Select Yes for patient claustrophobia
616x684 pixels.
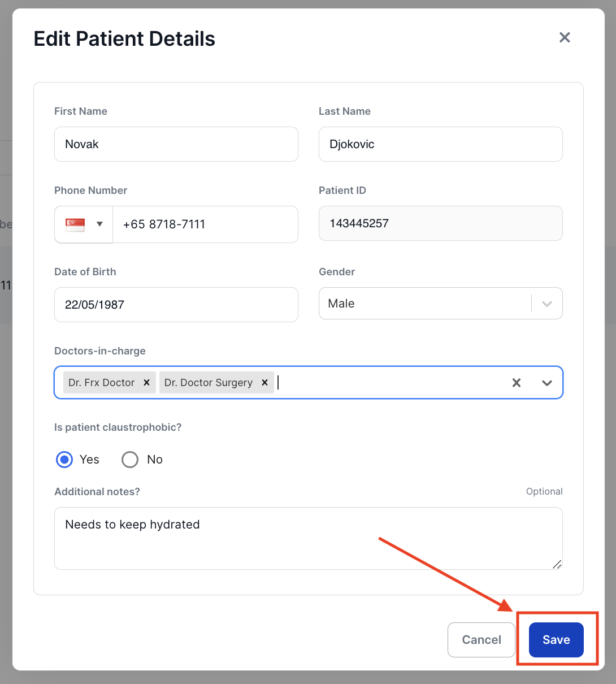click(64, 460)
